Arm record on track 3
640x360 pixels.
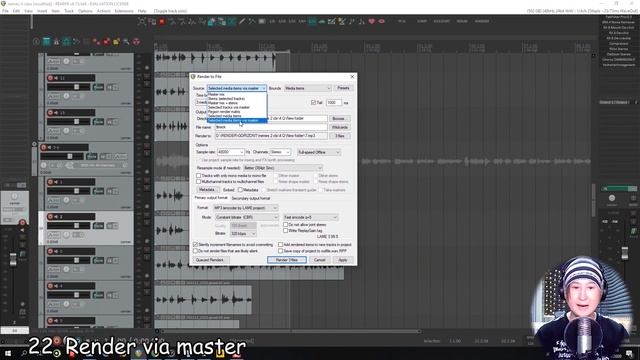coord(50,251)
